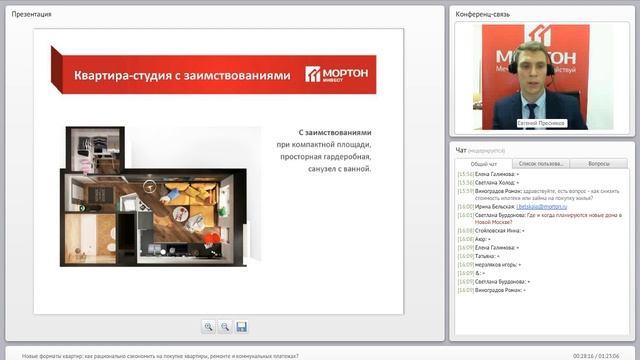640x360 pixels.
Task: Select the playback time 00:28:16 / 01:23:06
Action: click(596, 356)
